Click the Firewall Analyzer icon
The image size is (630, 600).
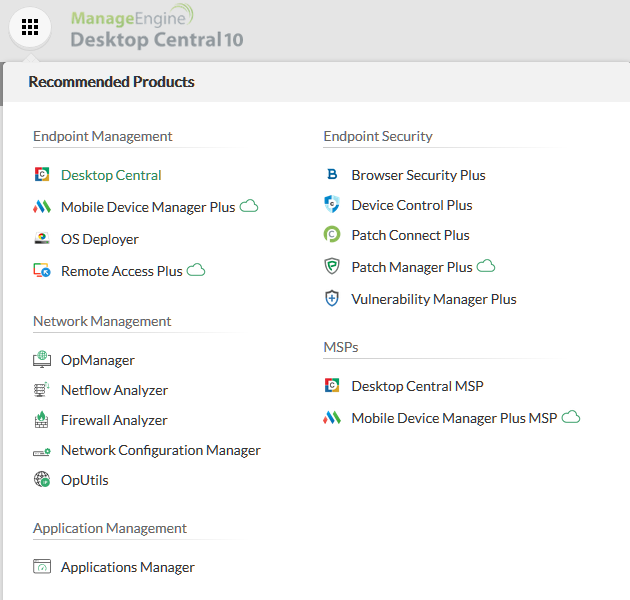point(42,420)
